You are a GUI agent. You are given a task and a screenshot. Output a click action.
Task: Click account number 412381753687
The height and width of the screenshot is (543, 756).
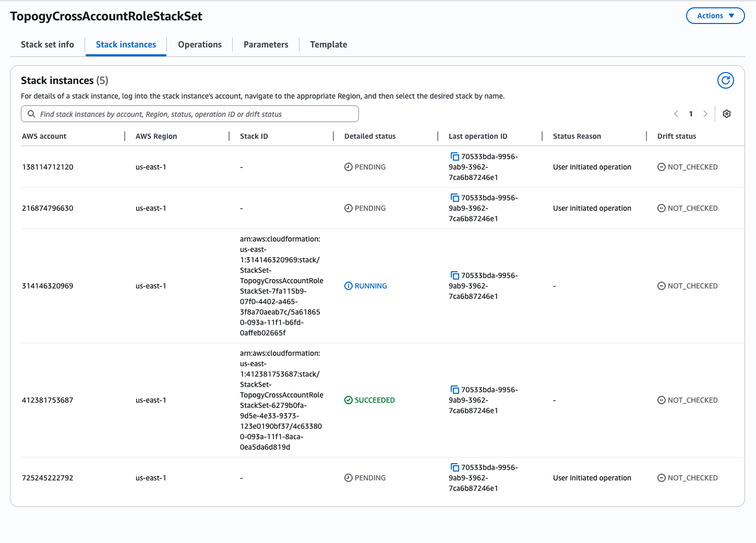[47, 400]
